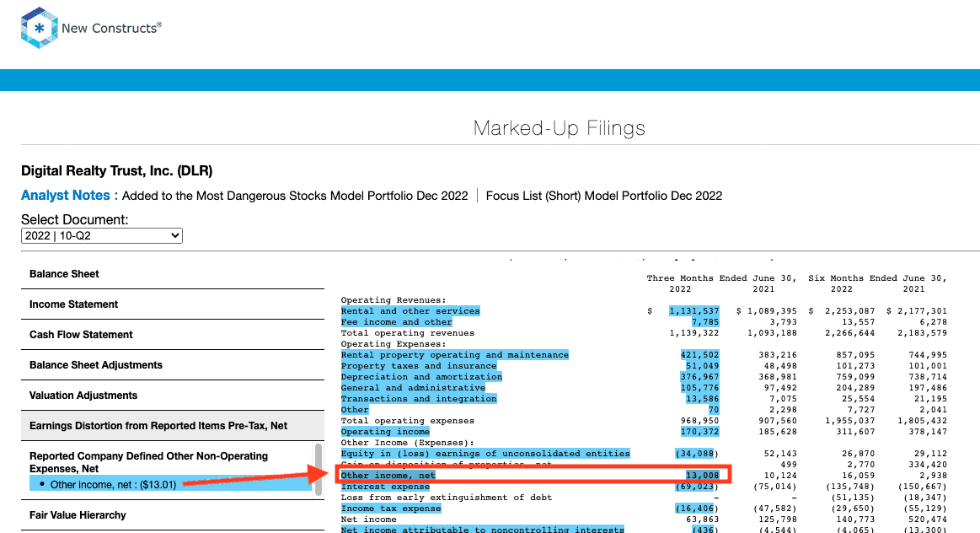
Task: Click the highlighted "Rental and other services" line
Action: (410, 311)
